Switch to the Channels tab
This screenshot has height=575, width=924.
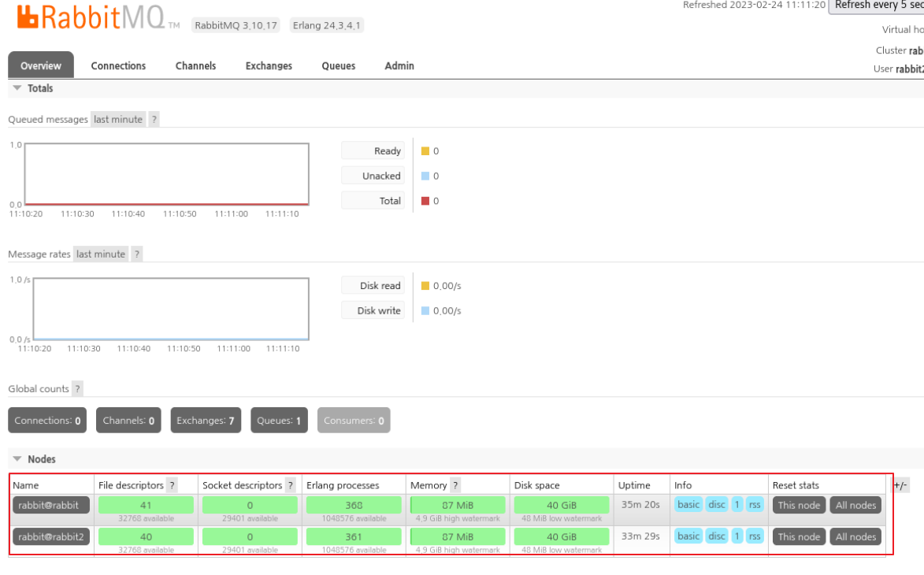[195, 66]
